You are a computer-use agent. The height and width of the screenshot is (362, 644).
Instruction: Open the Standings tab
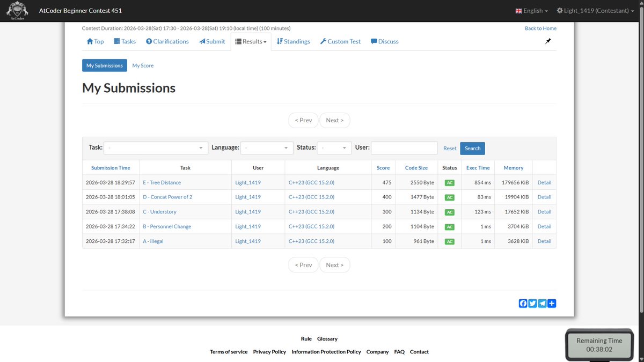click(x=293, y=41)
